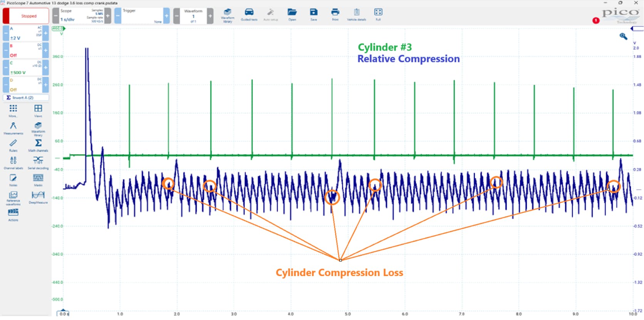Decrease Channel A input range
Image resolution: width=644 pixels, height=320 pixels.
tap(6, 33)
